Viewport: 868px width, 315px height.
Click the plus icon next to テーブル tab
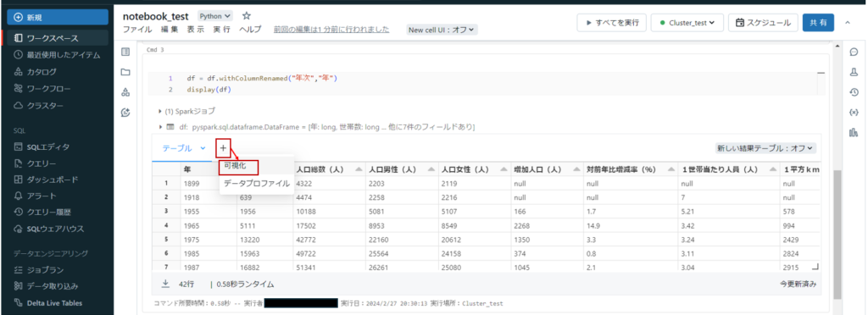(223, 148)
